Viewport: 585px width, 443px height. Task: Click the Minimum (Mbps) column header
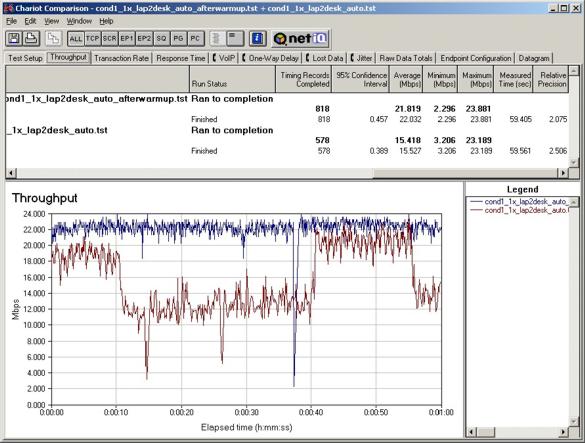pos(440,79)
